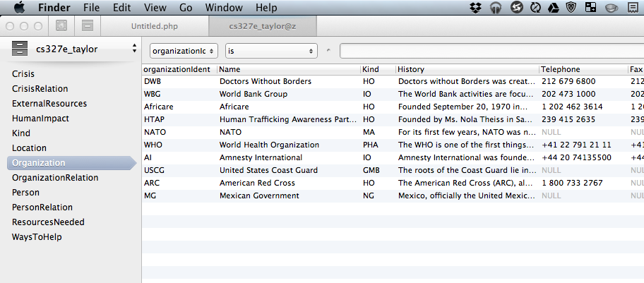Open the View menu
The height and width of the screenshot is (283, 644).
click(155, 7)
